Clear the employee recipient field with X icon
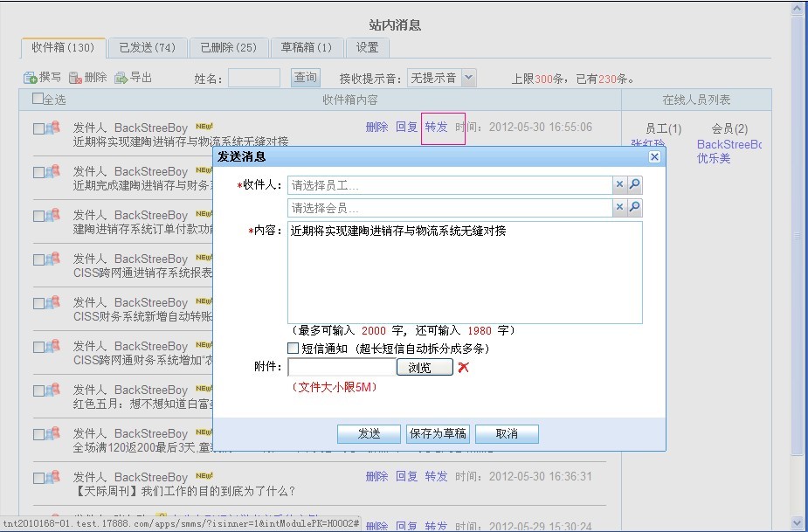The width and height of the screenshot is (808, 532). pyautogui.click(x=619, y=185)
